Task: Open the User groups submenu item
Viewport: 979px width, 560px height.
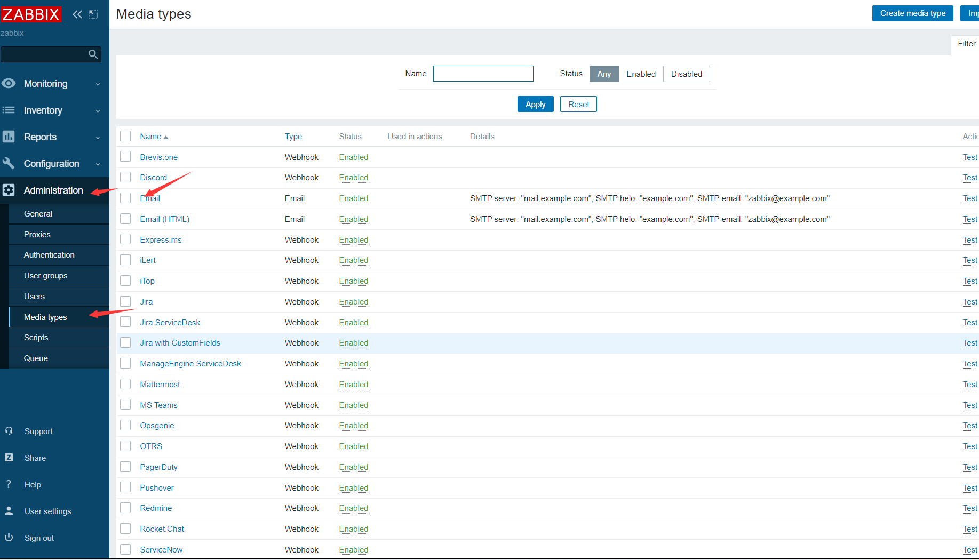Action: tap(59, 275)
